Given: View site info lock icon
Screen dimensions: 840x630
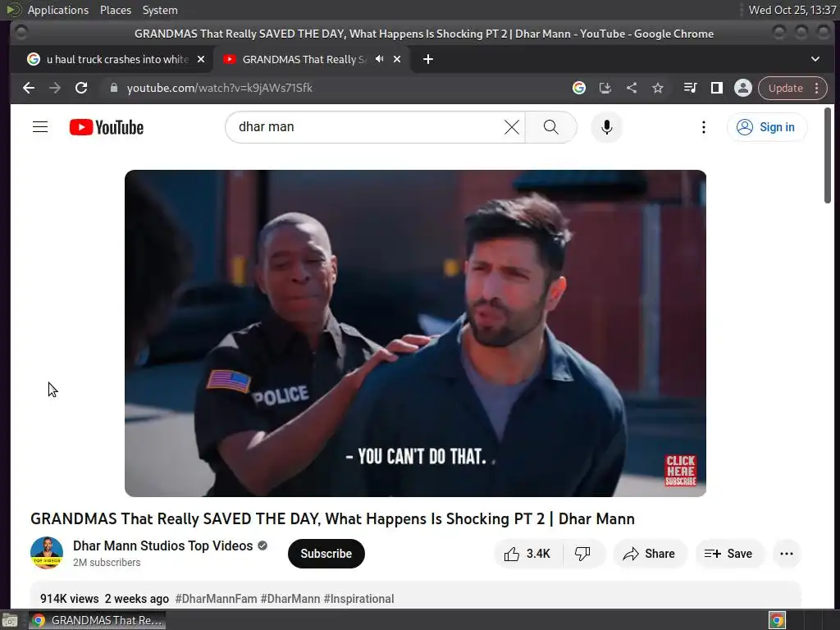Looking at the screenshot, I should (113, 88).
